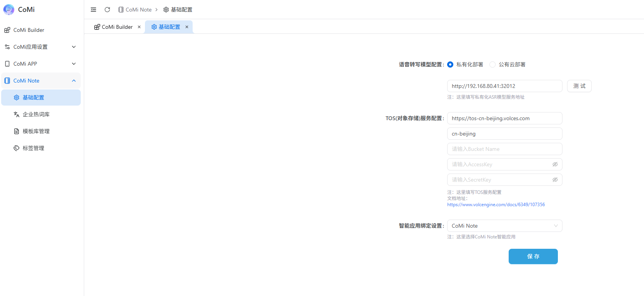Click the Bucket Name input field
This screenshot has width=644, height=296.
[x=505, y=149]
